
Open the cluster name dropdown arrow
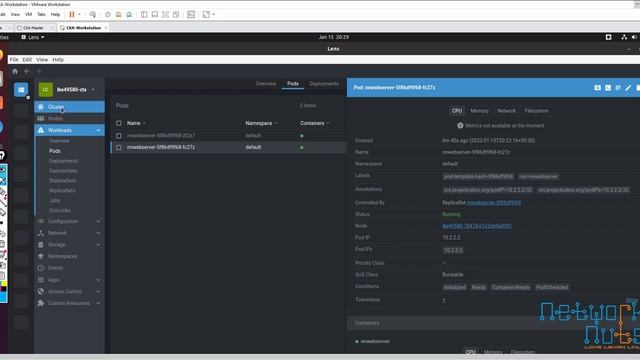click(x=93, y=89)
